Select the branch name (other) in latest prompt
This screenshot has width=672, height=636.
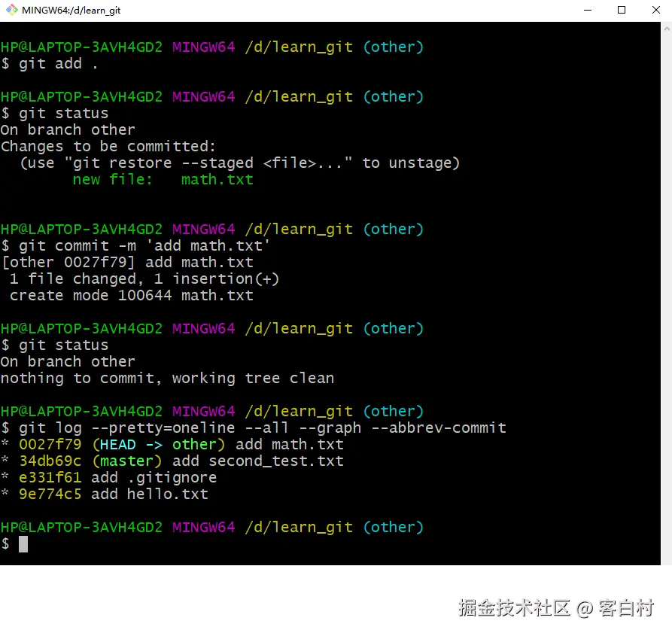[x=393, y=527]
